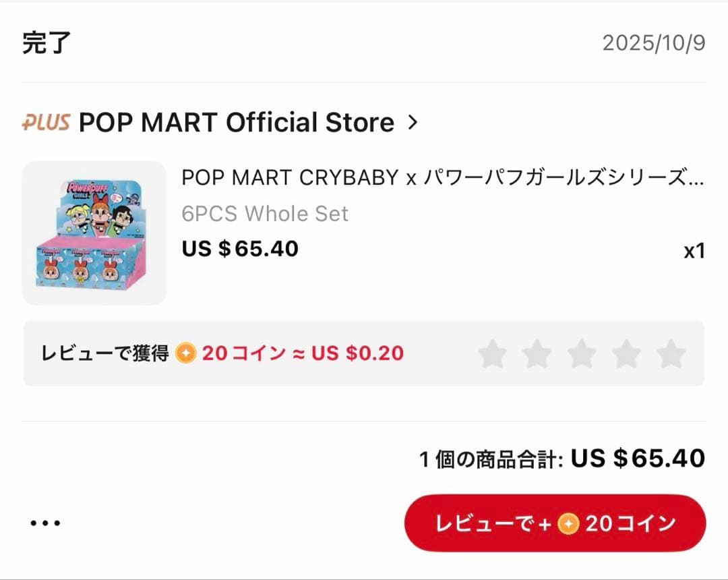Click the x1 quantity indicator

(x=696, y=250)
